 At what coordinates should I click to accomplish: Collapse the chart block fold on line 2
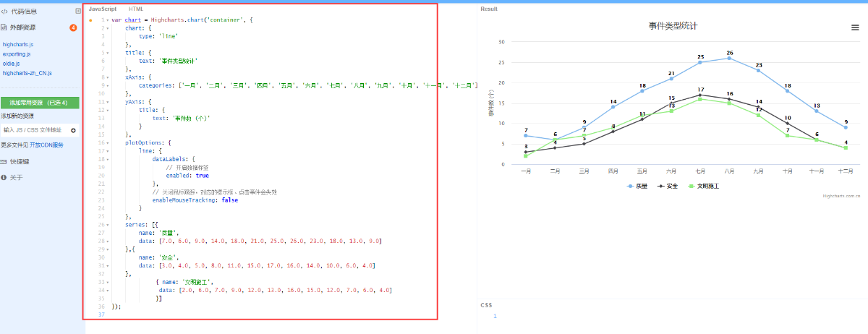pyautogui.click(x=108, y=28)
